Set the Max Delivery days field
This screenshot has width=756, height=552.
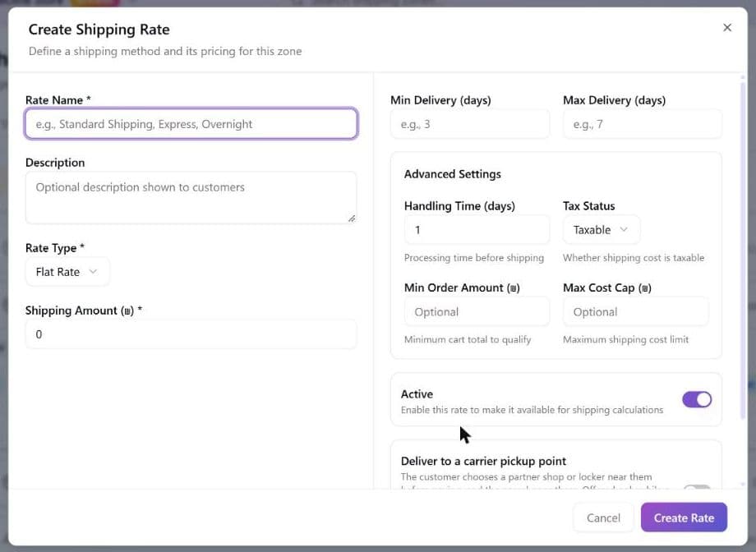[643, 124]
